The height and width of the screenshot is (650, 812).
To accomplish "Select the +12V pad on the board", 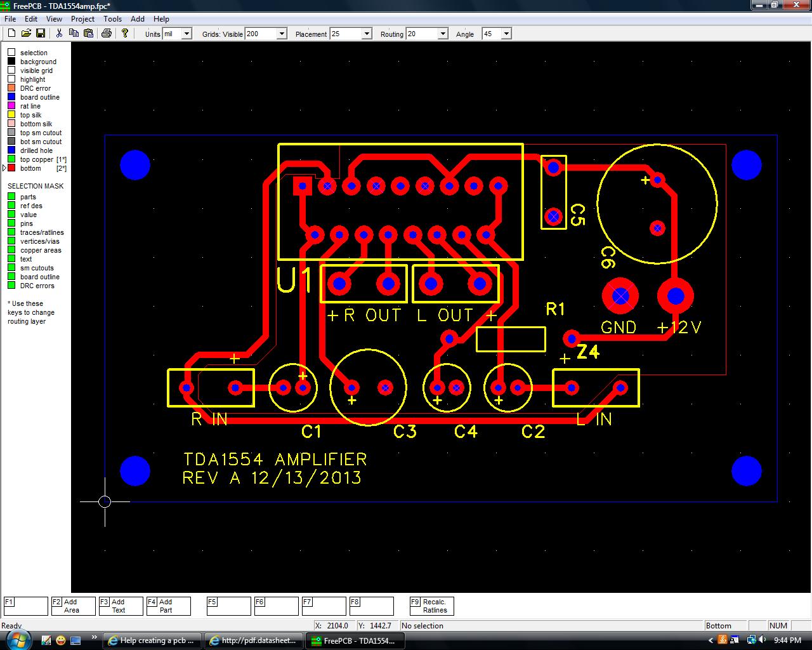I will (x=676, y=296).
